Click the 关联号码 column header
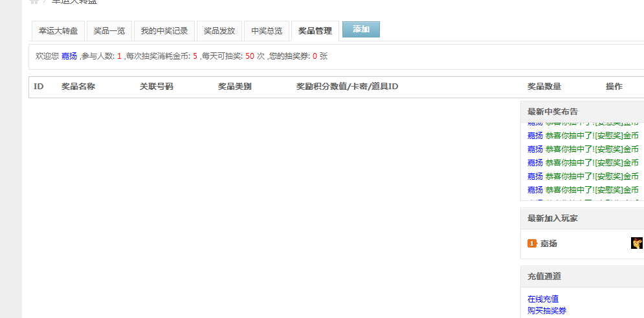 coord(157,87)
